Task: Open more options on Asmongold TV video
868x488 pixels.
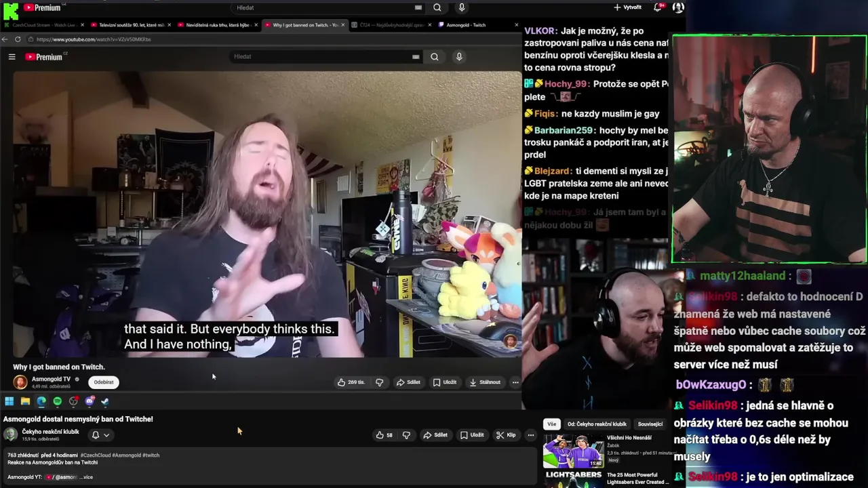Action: click(x=515, y=382)
